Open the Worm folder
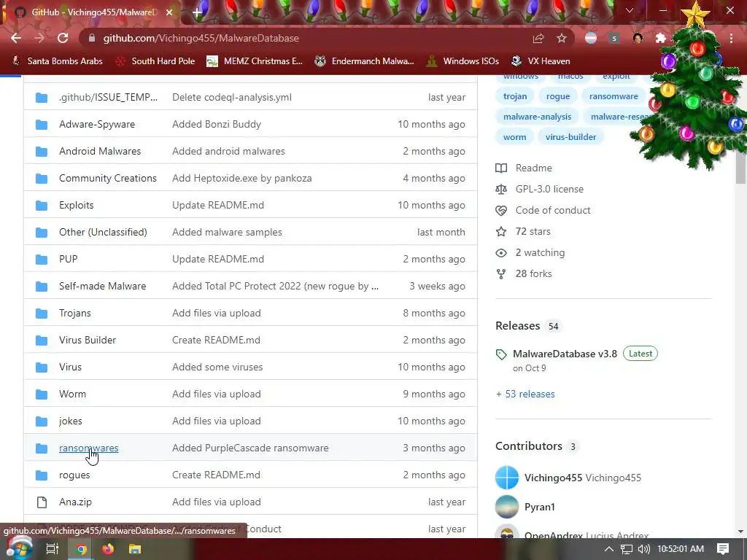The image size is (747, 560). pyautogui.click(x=72, y=394)
